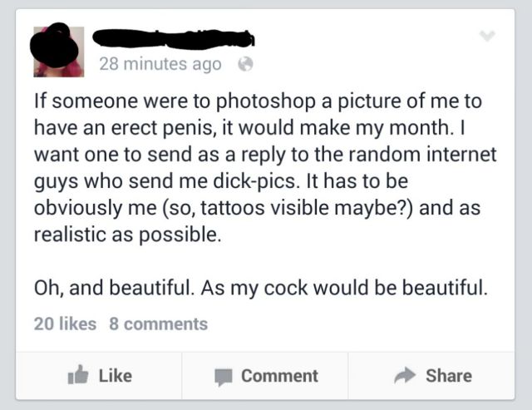Viewport: 532px width, 410px height.
Task: Click the Share arrow icon
Action: coord(406,375)
